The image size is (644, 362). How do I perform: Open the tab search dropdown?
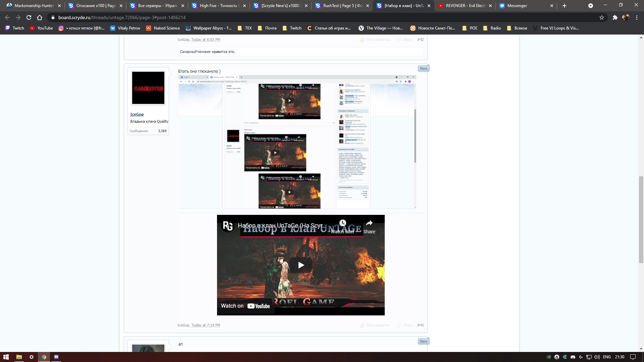591,6
